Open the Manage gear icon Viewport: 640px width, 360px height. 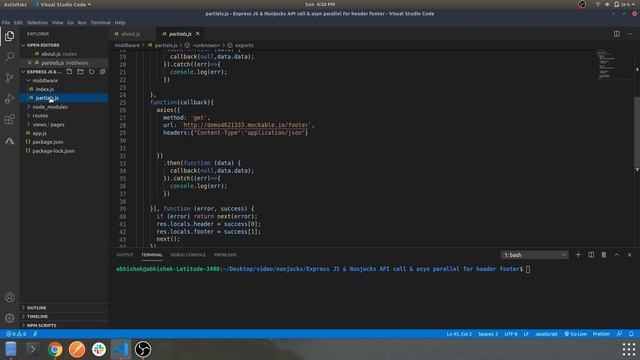pyautogui.click(x=9, y=318)
